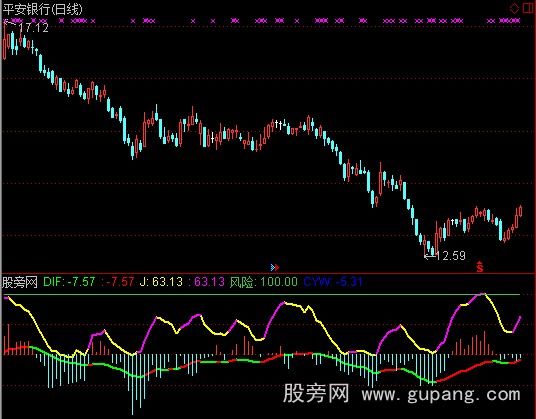
Task: Select the 17.12 high price label
Action: (34, 27)
